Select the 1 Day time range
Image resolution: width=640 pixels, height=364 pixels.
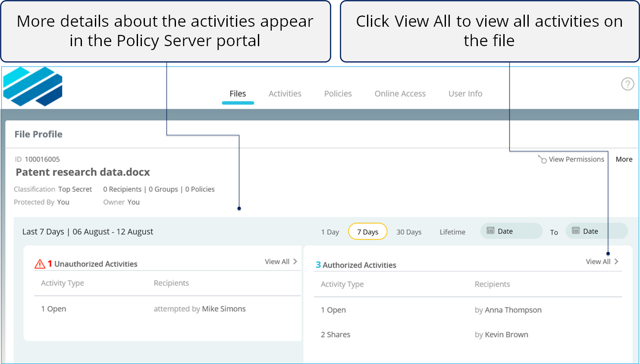click(x=330, y=232)
